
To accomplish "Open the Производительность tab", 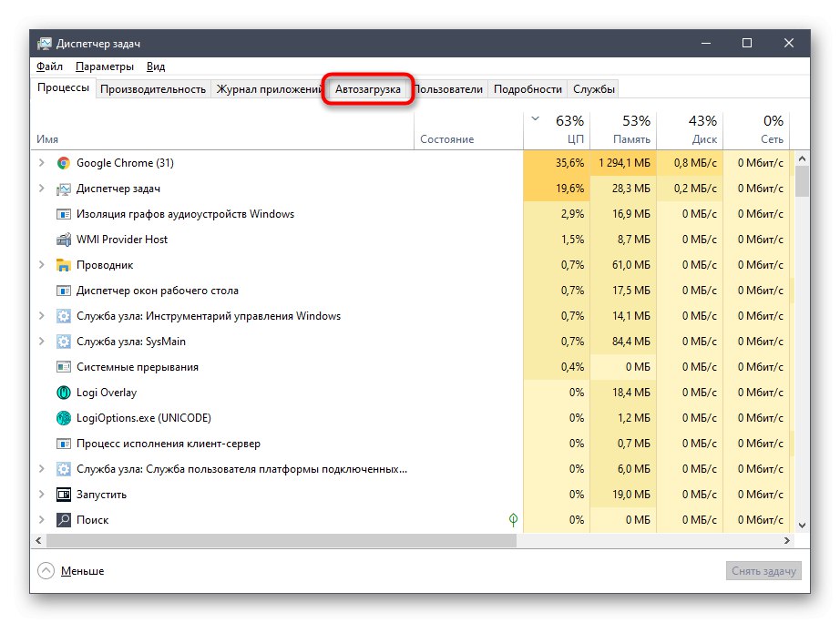I will point(153,89).
